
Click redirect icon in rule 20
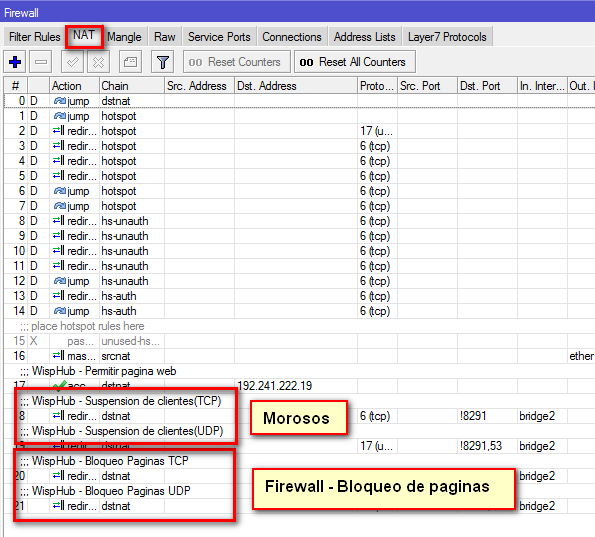pyautogui.click(x=58, y=476)
